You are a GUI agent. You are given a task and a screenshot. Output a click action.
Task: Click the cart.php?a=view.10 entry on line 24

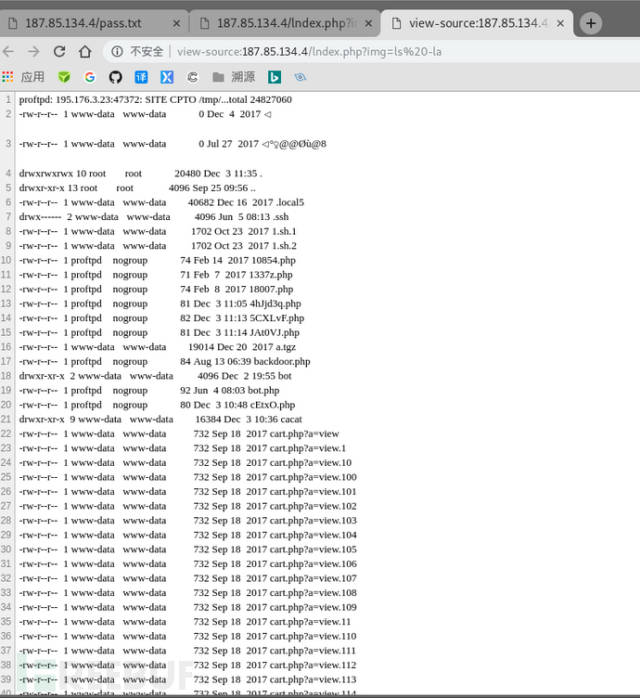pos(311,463)
